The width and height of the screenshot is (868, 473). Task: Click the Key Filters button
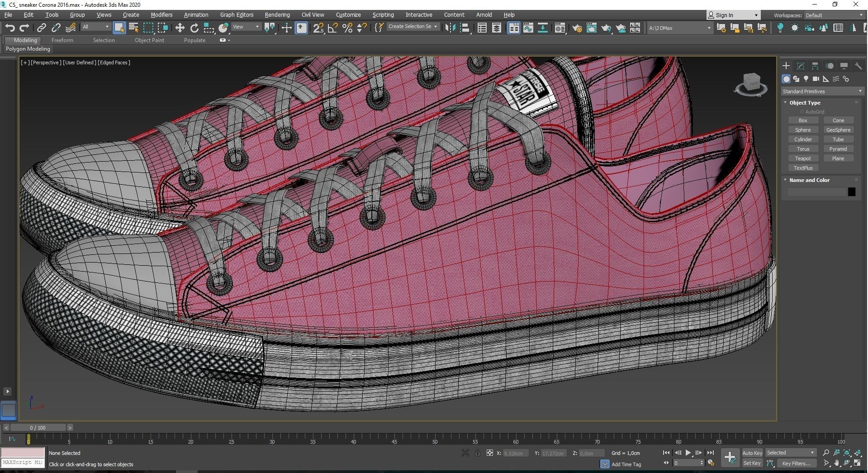797,463
